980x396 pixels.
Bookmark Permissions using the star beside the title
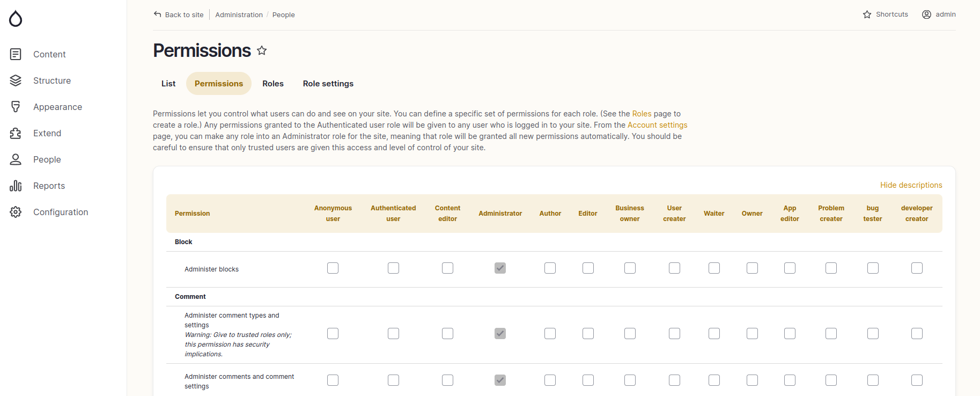262,50
